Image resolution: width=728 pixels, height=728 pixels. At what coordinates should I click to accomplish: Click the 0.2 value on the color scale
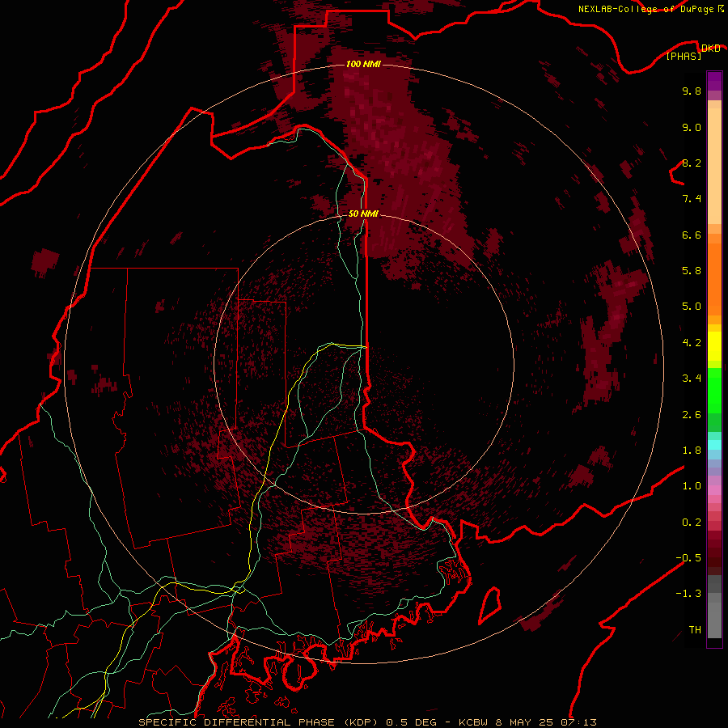pos(692,523)
